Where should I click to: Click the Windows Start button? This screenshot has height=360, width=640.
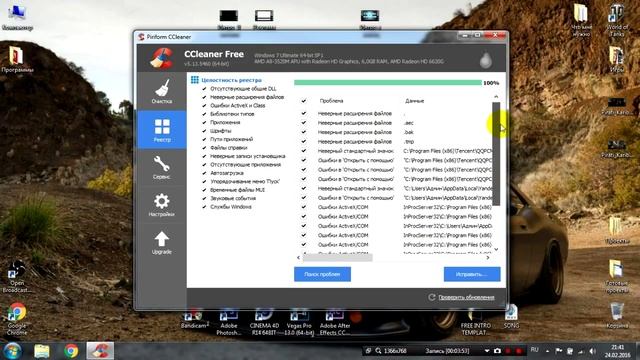click(x=12, y=351)
